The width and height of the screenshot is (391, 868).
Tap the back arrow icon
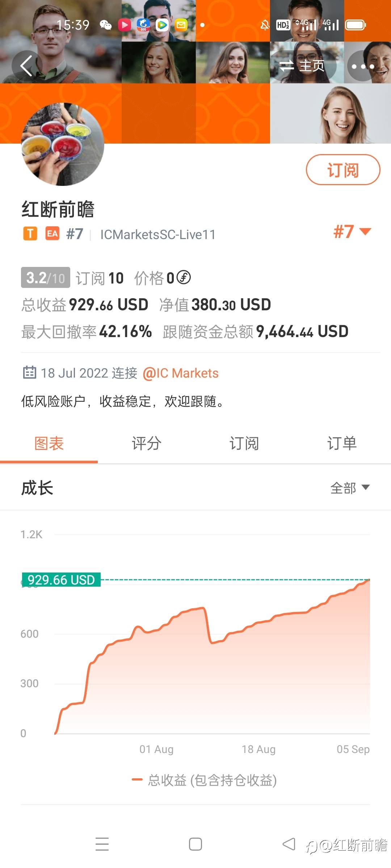26,66
